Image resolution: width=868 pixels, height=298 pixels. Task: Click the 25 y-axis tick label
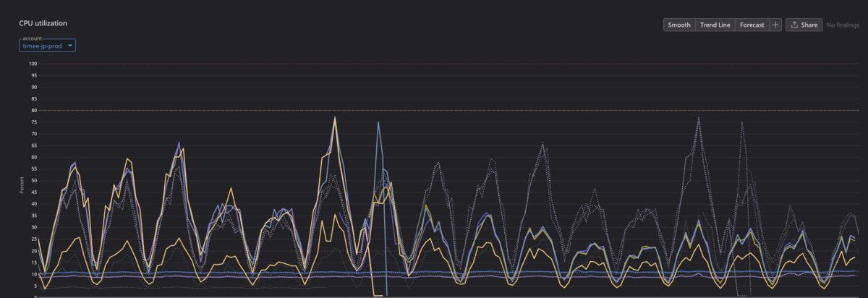33,239
